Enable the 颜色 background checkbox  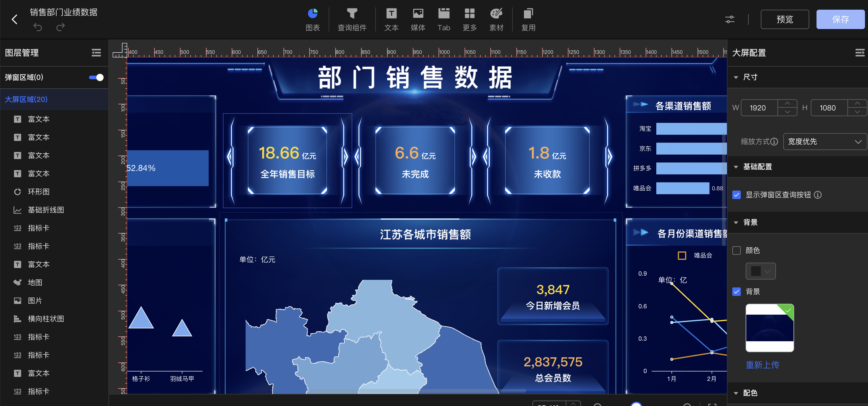(736, 250)
